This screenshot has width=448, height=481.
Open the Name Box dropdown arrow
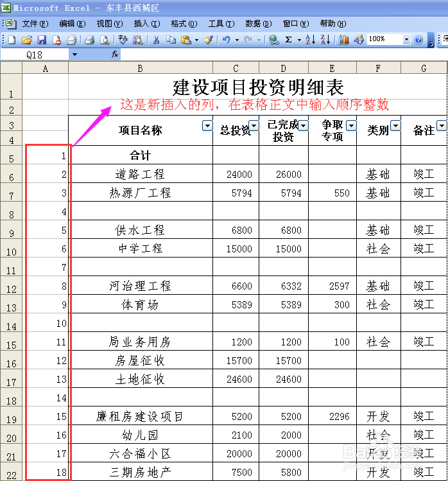74,55
